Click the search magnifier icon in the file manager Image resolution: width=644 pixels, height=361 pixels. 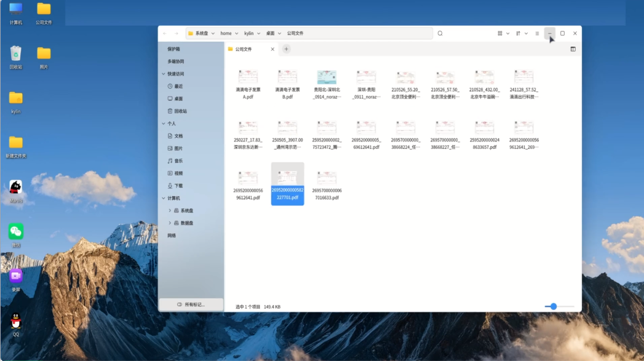click(440, 33)
